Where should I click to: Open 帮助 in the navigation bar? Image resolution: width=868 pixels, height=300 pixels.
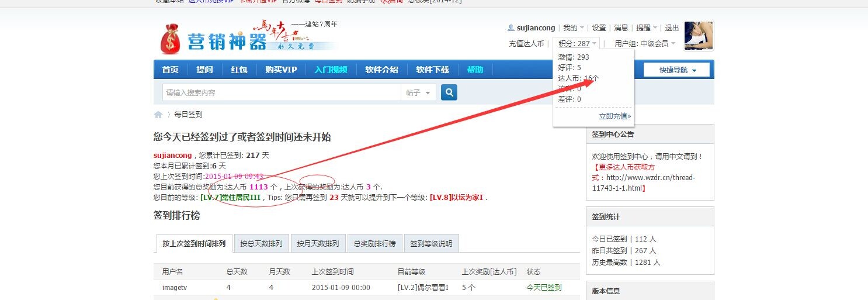(475, 70)
